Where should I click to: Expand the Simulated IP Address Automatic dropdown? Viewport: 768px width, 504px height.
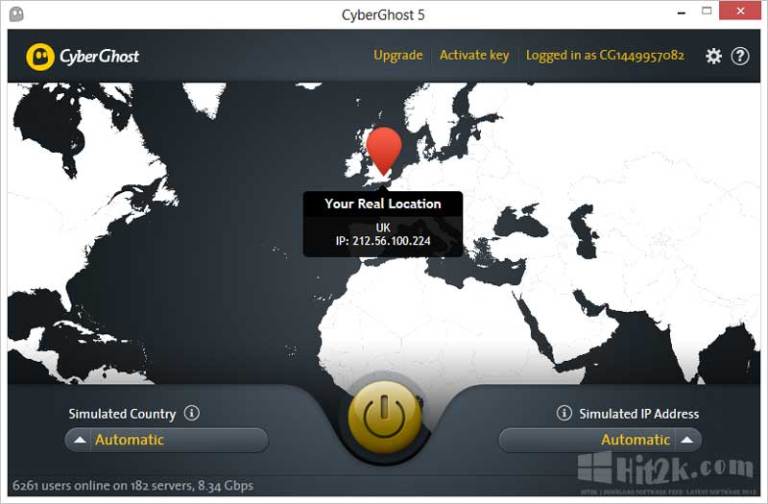pos(600,440)
